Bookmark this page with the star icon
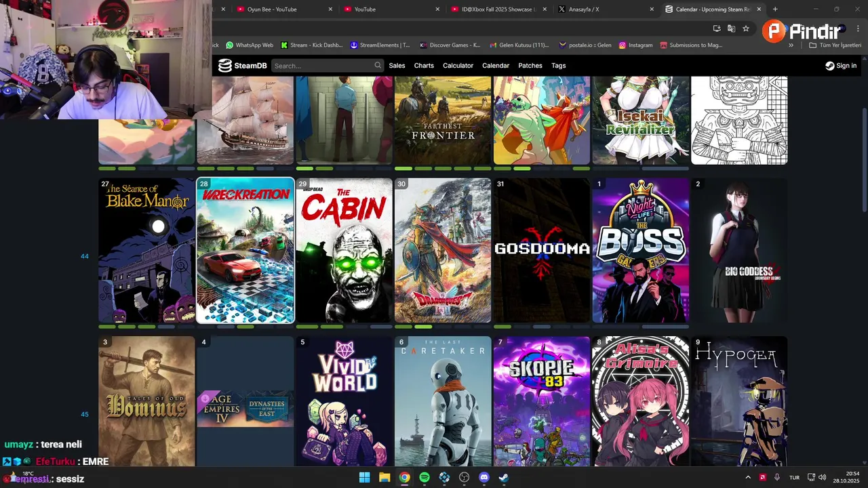The image size is (868, 488). tap(746, 28)
